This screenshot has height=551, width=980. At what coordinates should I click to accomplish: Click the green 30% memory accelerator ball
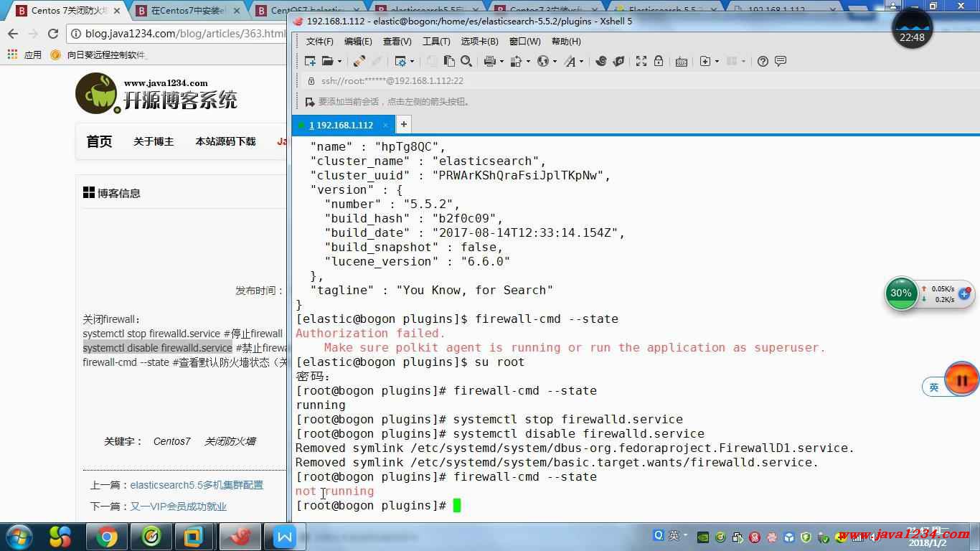[x=901, y=293]
